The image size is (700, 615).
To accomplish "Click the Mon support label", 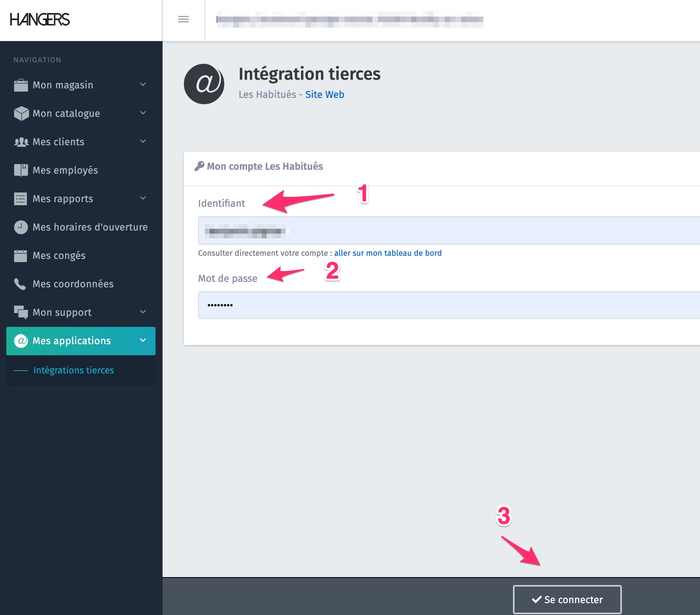I will 62,312.
